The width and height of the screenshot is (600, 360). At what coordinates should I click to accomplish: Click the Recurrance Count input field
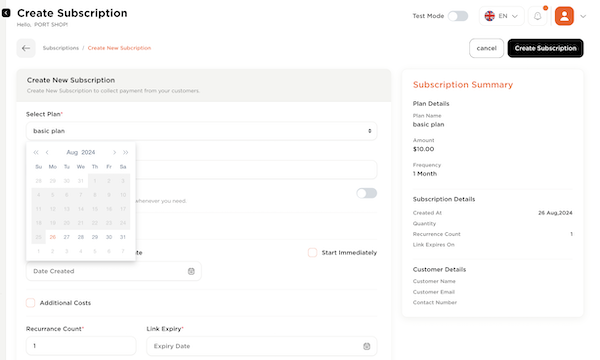81,346
